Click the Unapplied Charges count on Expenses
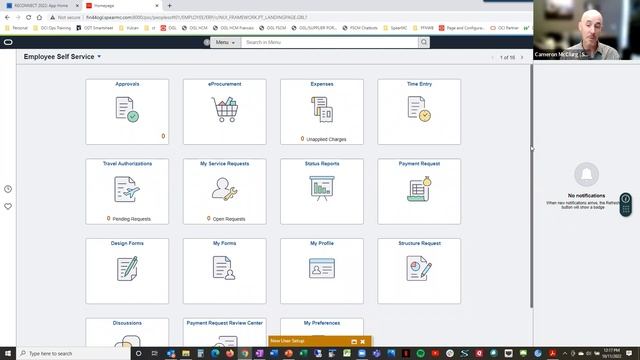Viewport: 640px width, 360px height. [302, 139]
